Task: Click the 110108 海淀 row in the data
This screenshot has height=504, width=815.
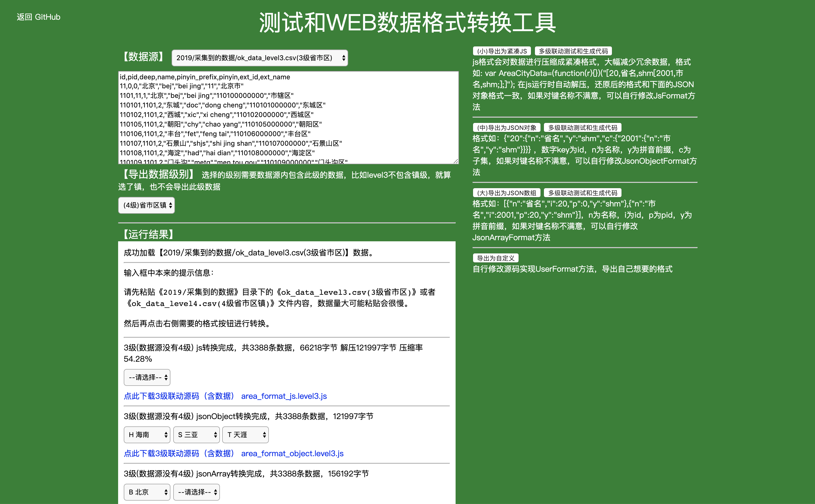Action: 217,153
